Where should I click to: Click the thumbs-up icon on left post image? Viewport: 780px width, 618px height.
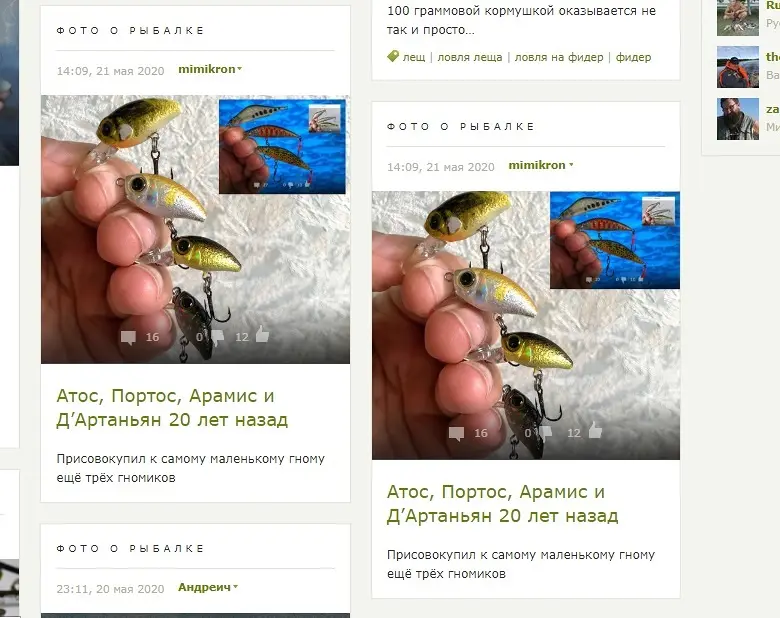[x=262, y=334]
